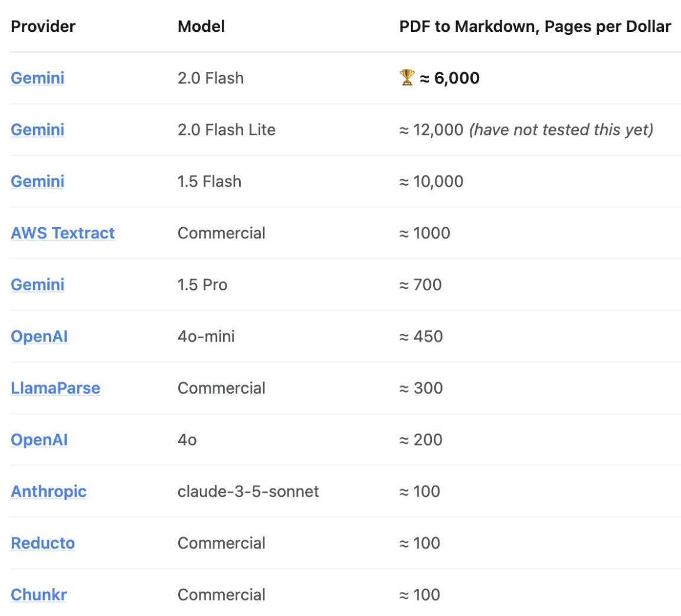Click the ≈ 10,000 pages value

[x=431, y=182]
